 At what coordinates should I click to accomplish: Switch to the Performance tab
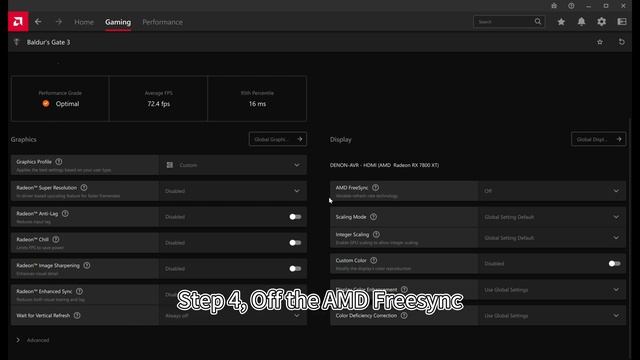click(162, 22)
